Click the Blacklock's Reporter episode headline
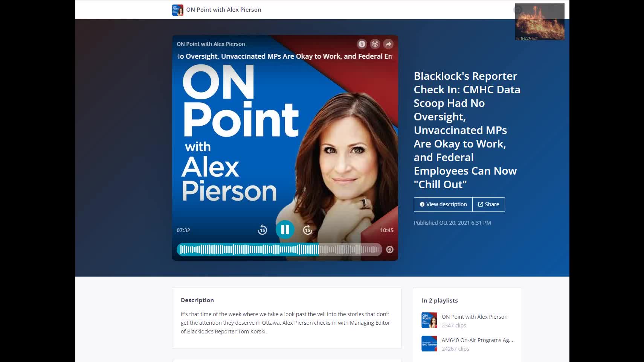Screen dimensions: 644x362 coord(467,130)
